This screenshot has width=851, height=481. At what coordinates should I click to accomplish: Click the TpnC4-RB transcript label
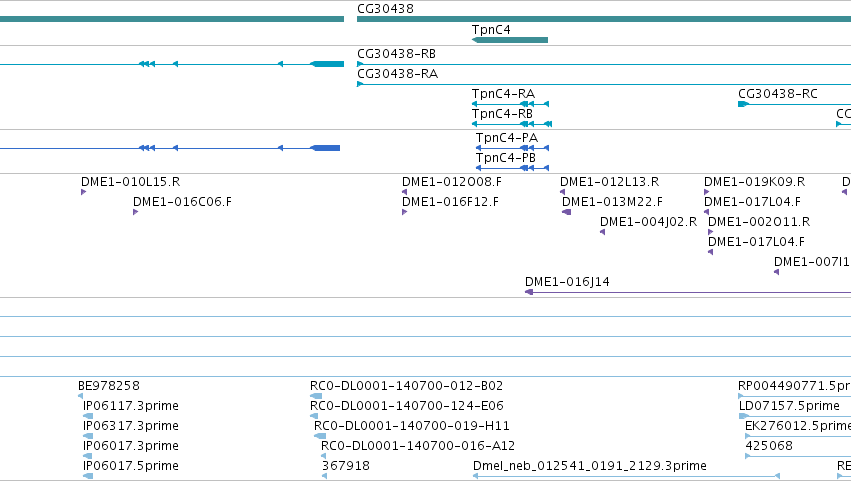502,114
